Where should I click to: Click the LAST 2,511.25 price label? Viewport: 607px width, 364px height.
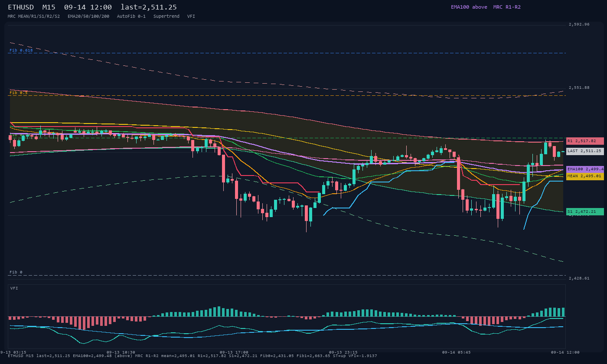pyautogui.click(x=585, y=151)
